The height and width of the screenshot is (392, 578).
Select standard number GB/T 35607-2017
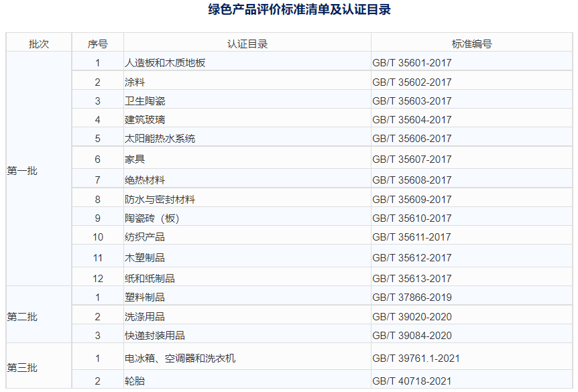(412, 159)
